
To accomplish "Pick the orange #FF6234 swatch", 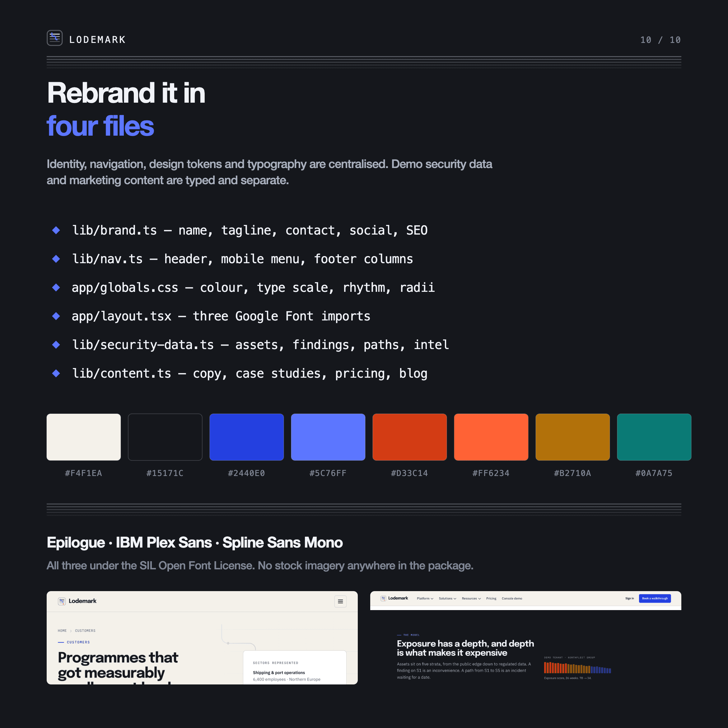I will pyautogui.click(x=491, y=437).
